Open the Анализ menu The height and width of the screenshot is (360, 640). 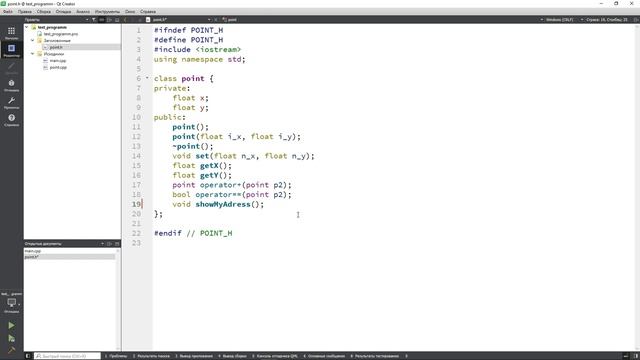(83, 12)
